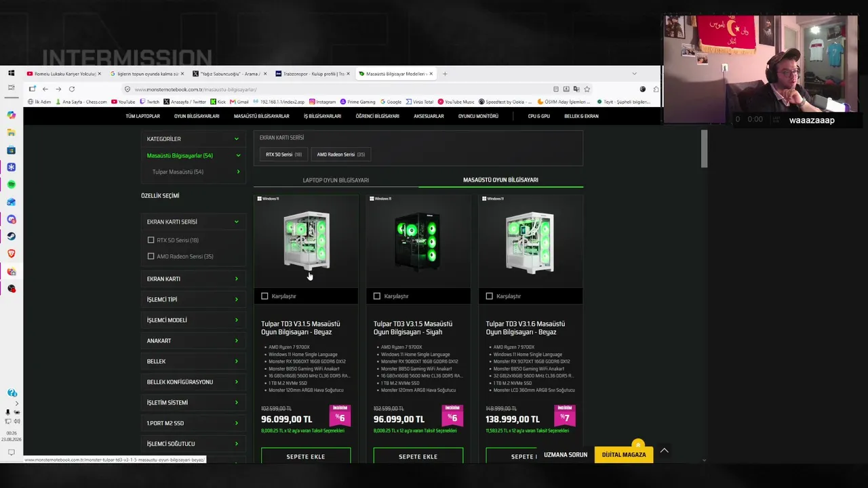Open the Microsoft Store taskbar icon

pyautogui.click(x=12, y=150)
